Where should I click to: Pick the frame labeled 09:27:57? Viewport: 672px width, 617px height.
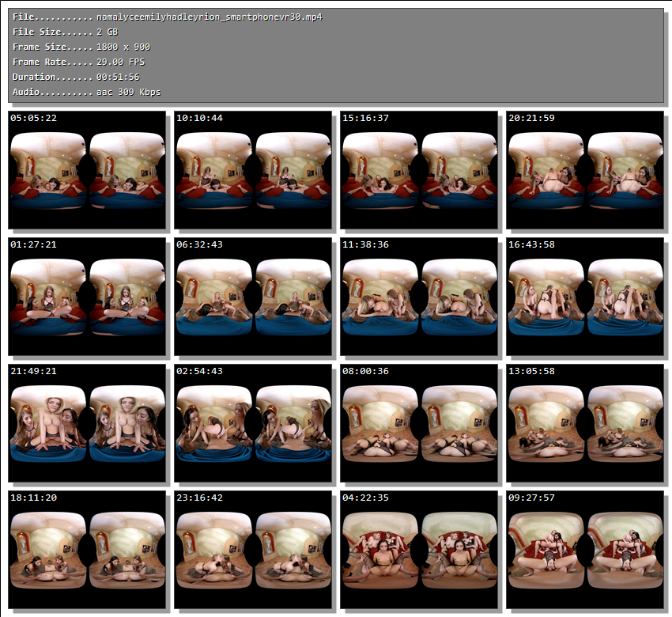click(585, 550)
